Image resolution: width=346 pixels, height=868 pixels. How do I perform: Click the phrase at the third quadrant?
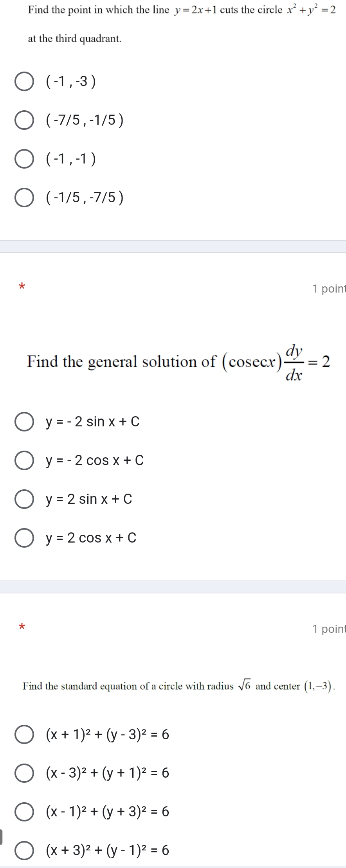coord(74,38)
